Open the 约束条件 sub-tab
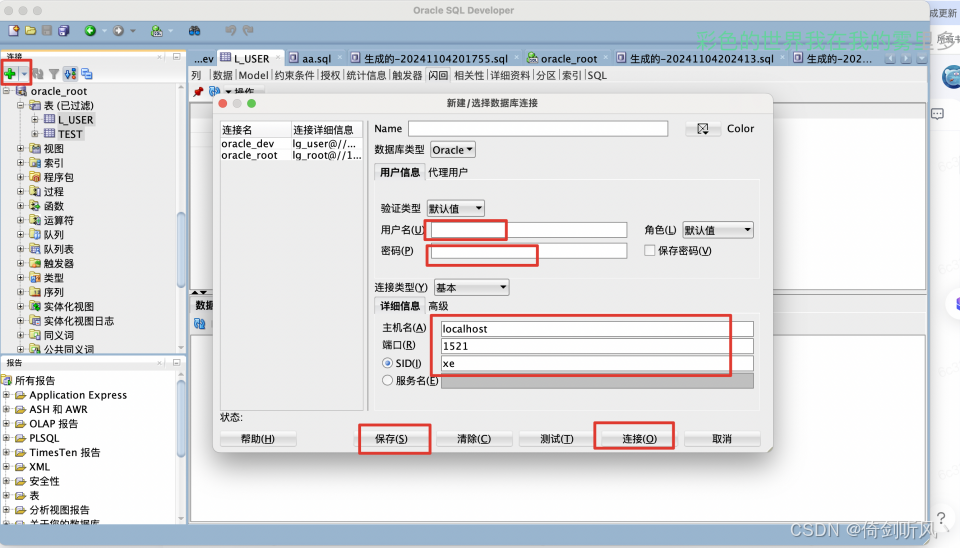960x548 pixels. coord(294,75)
